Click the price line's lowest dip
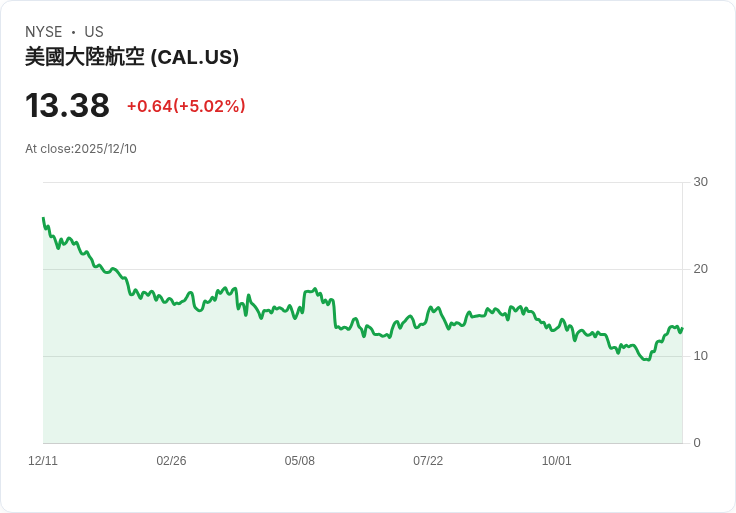Image resolution: width=736 pixels, height=513 pixels. pyautogui.click(x=646, y=359)
